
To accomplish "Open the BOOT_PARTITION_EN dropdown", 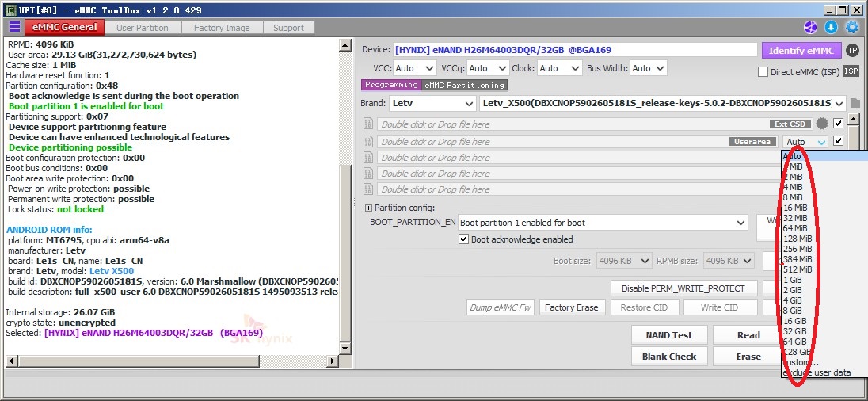I will [603, 223].
